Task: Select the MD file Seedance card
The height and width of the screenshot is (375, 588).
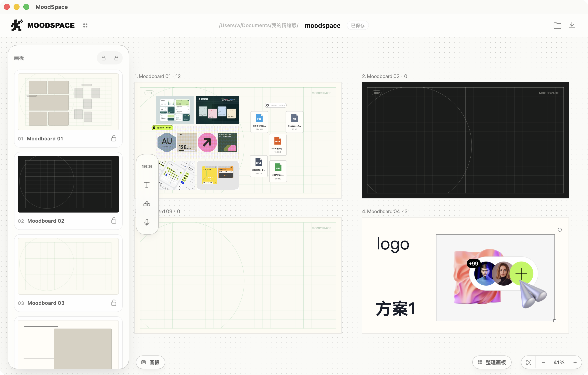Action: (294, 122)
